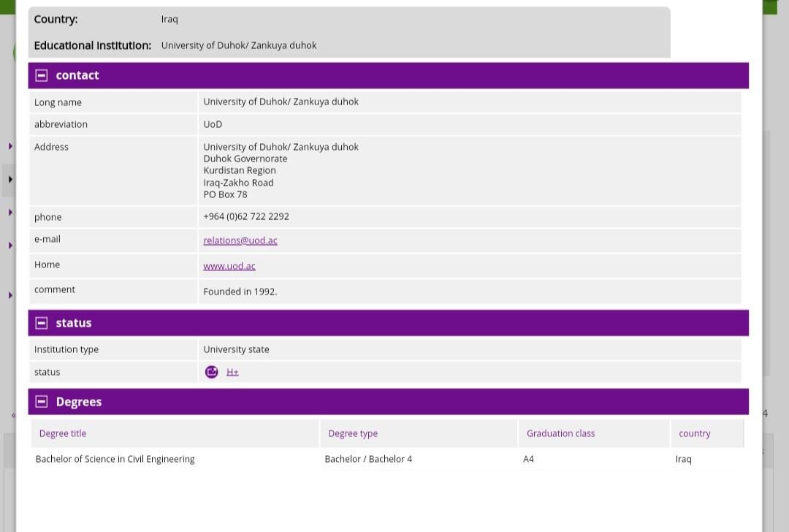789x532 pixels.
Task: Click the PO Box 78 address line
Action: coord(225,194)
